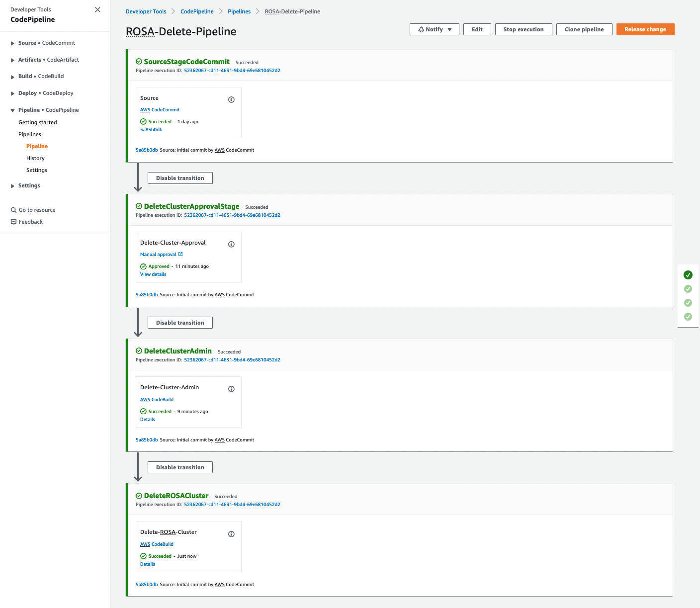700x608 pixels.
Task: Click Clone pipeline button
Action: coord(584,29)
